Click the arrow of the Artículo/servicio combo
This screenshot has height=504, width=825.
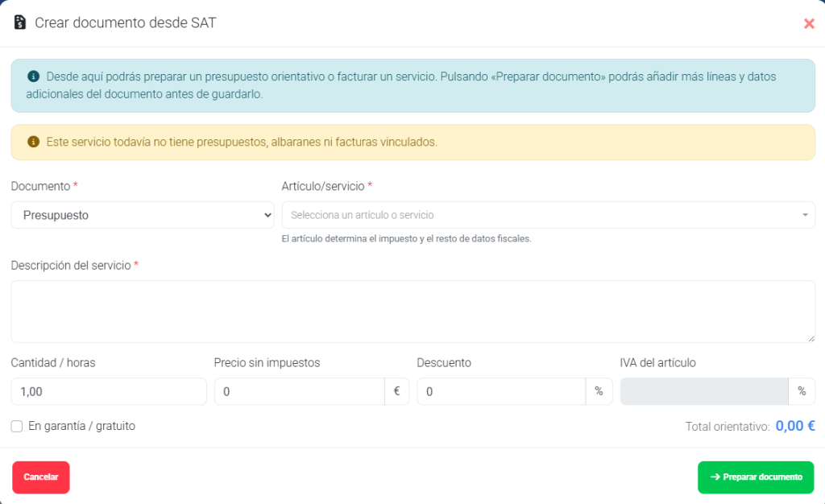point(805,215)
